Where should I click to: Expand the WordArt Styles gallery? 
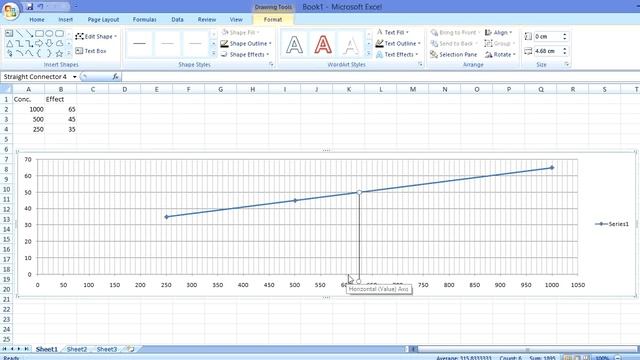click(369, 53)
